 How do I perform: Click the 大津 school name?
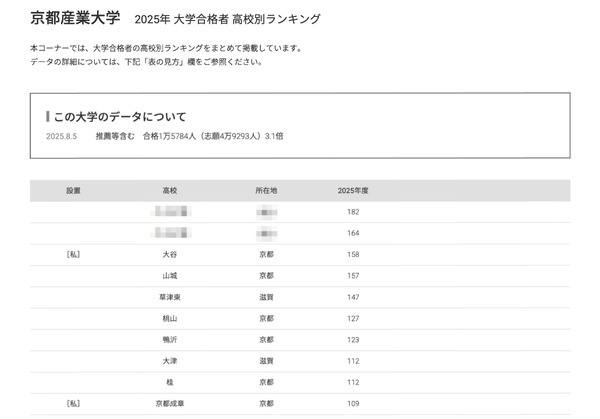click(169, 362)
